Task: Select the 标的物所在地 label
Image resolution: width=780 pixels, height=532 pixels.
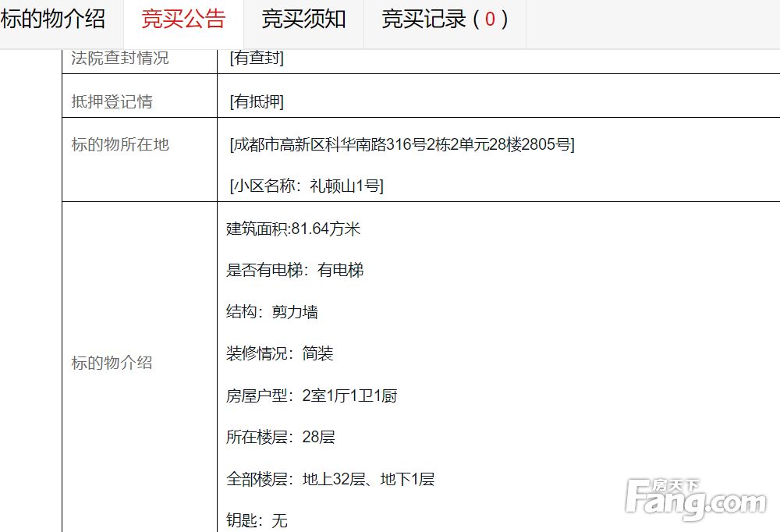Action: pos(120,144)
